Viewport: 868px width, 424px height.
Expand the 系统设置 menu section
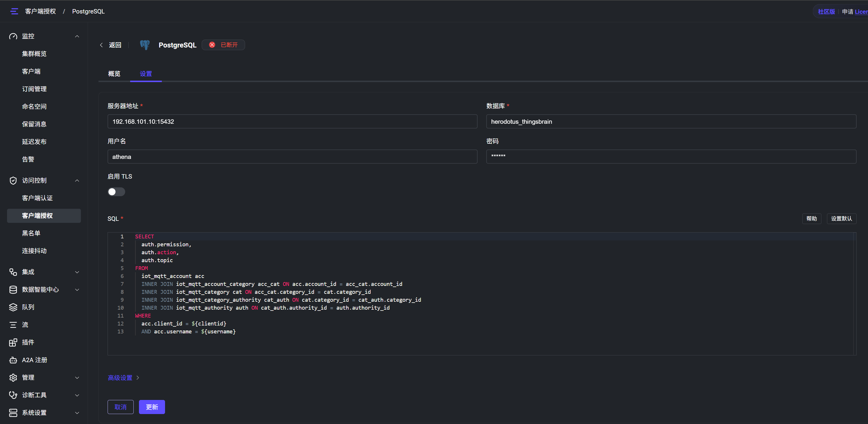tap(77, 413)
